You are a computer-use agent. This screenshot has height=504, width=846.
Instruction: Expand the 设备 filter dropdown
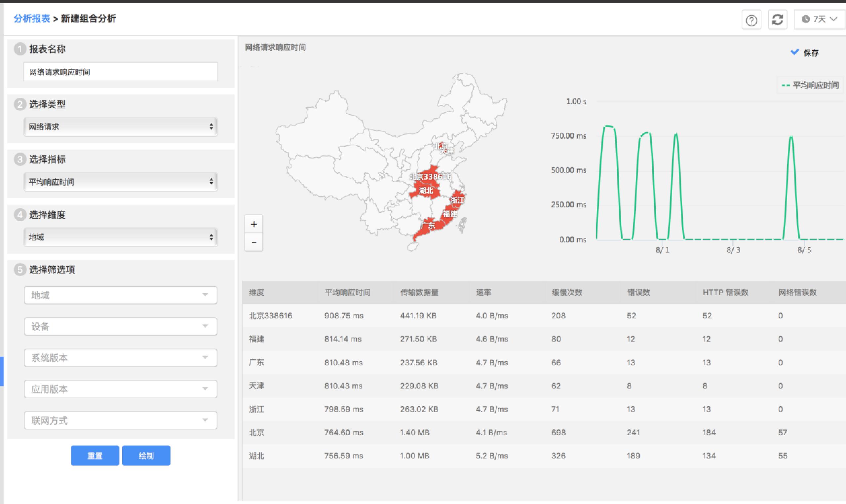(x=121, y=326)
